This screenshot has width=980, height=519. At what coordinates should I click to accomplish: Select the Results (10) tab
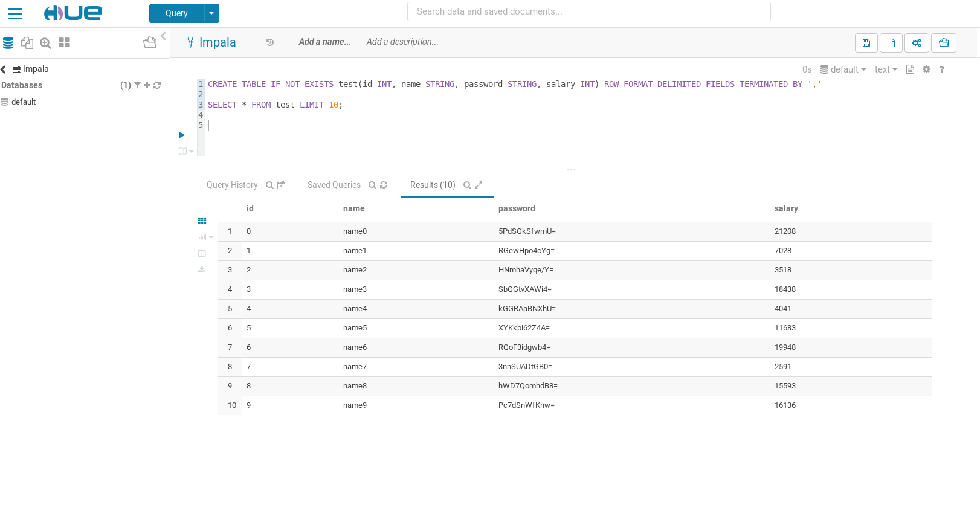coord(433,185)
